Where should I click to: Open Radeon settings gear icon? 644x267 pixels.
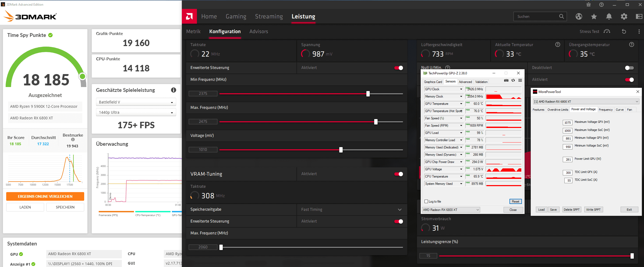point(624,16)
